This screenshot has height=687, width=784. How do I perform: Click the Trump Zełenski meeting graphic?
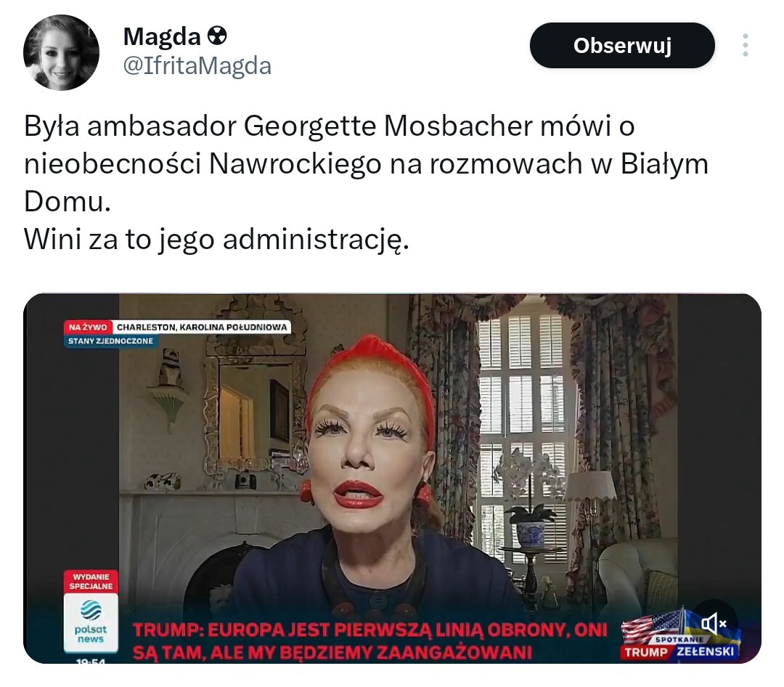[680, 635]
